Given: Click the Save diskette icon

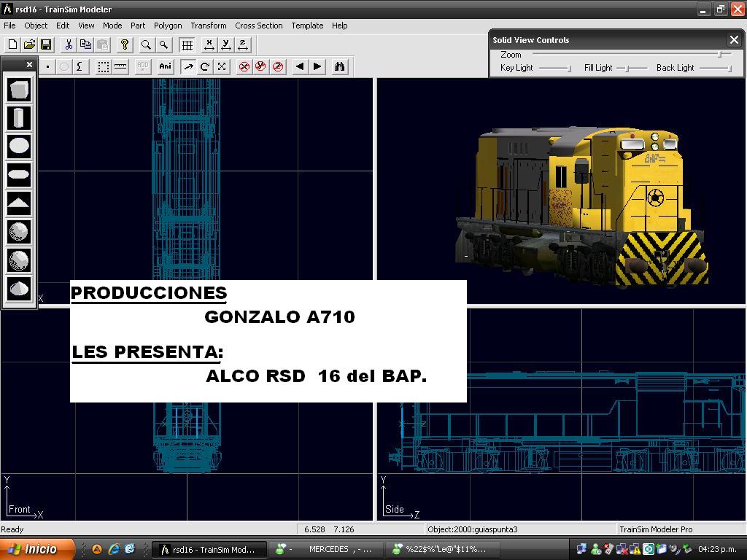Looking at the screenshot, I should (46, 45).
